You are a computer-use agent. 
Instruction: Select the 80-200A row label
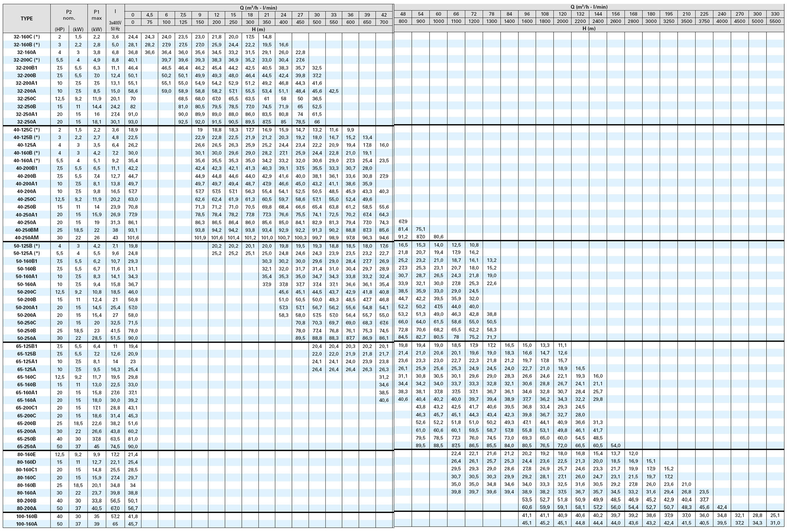click(26, 508)
